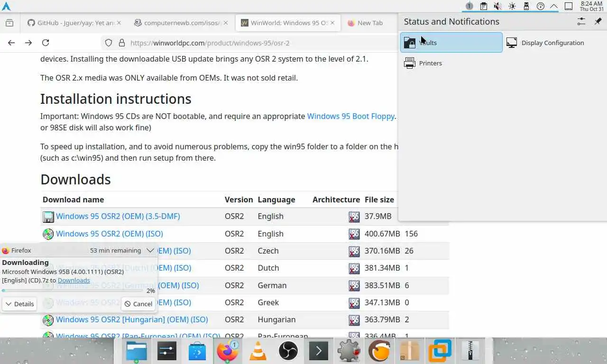The image size is (607, 364).
Task: Click the File size column header
Action: 379,200
